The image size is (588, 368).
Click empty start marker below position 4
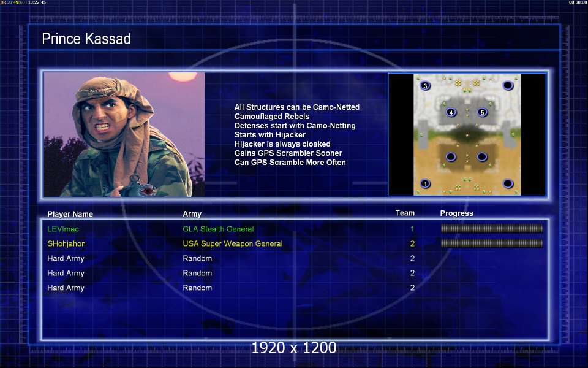point(451,156)
